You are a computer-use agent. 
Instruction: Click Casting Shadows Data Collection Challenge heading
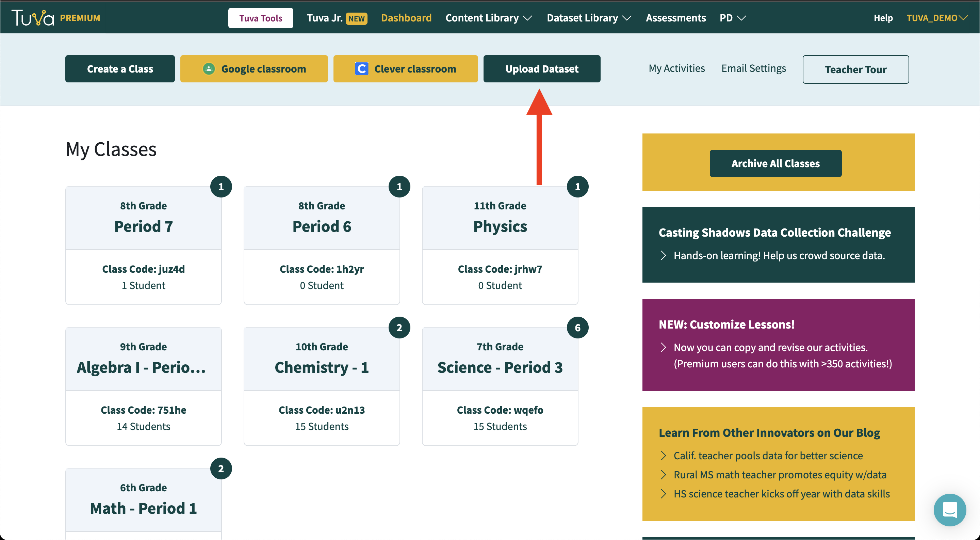pyautogui.click(x=774, y=232)
